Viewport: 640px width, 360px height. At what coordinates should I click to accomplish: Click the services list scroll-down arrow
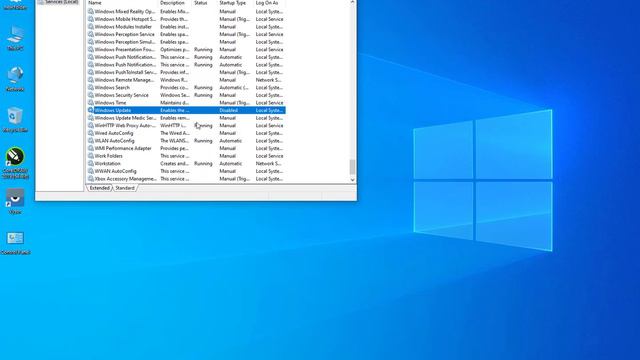coord(352,180)
